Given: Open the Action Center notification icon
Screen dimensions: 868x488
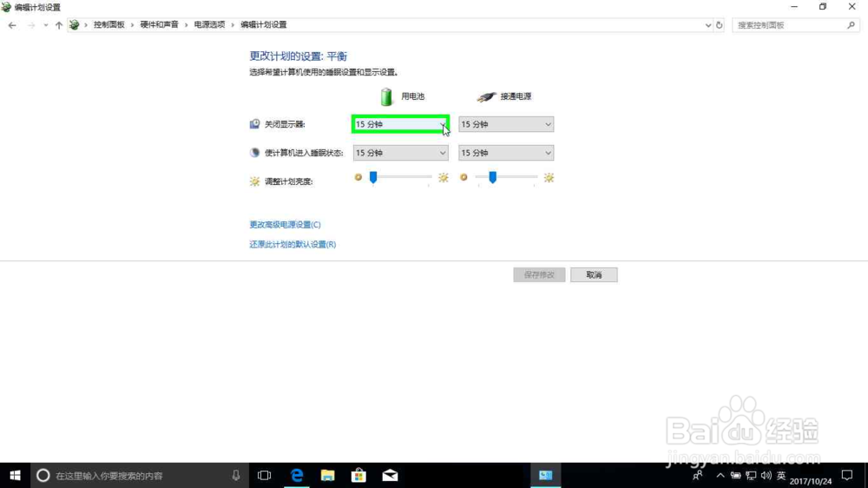Looking at the screenshot, I should [847, 475].
